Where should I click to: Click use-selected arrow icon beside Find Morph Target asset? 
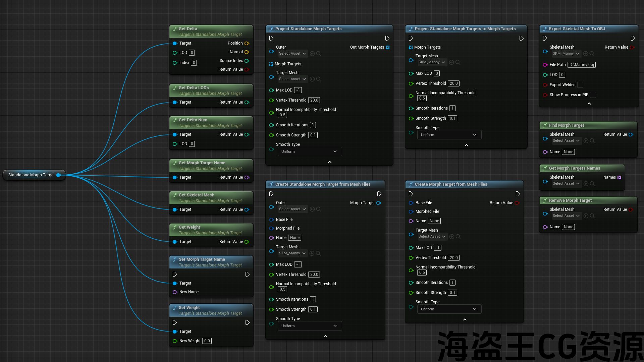coord(586,141)
